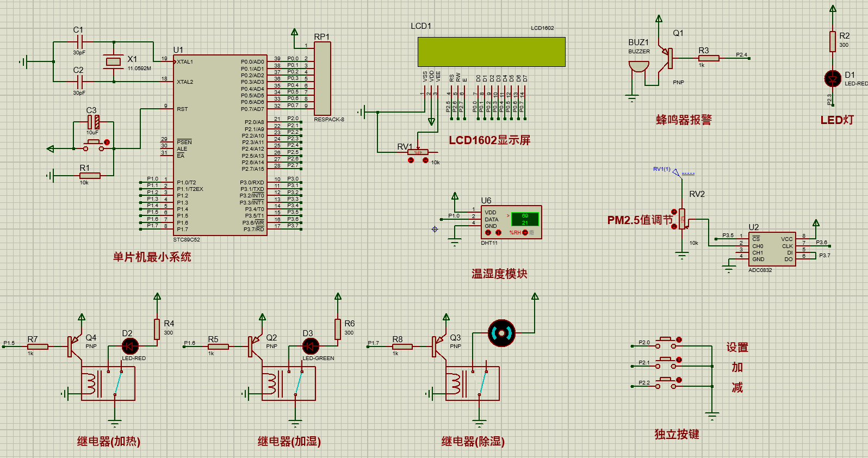Click the green LCD1602 display screen

[492, 52]
